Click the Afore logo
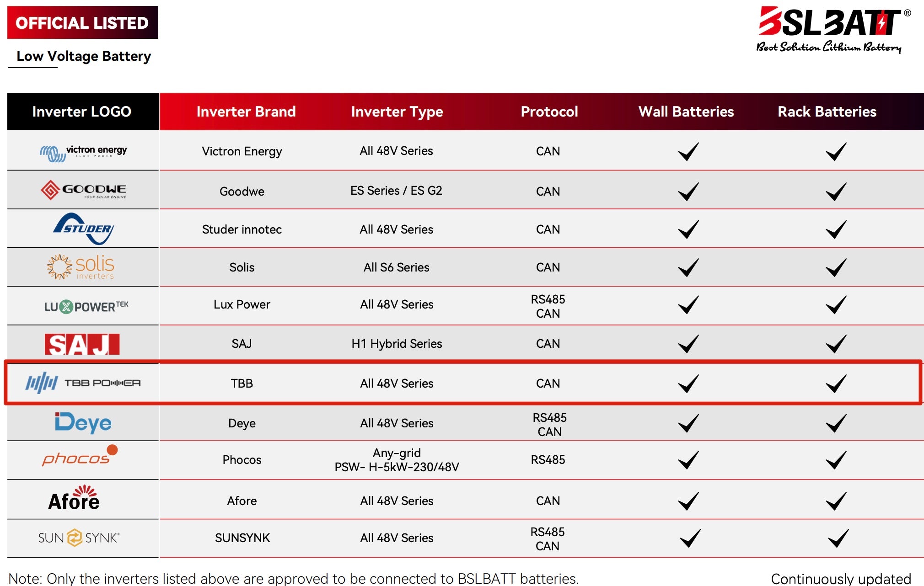 (74, 499)
